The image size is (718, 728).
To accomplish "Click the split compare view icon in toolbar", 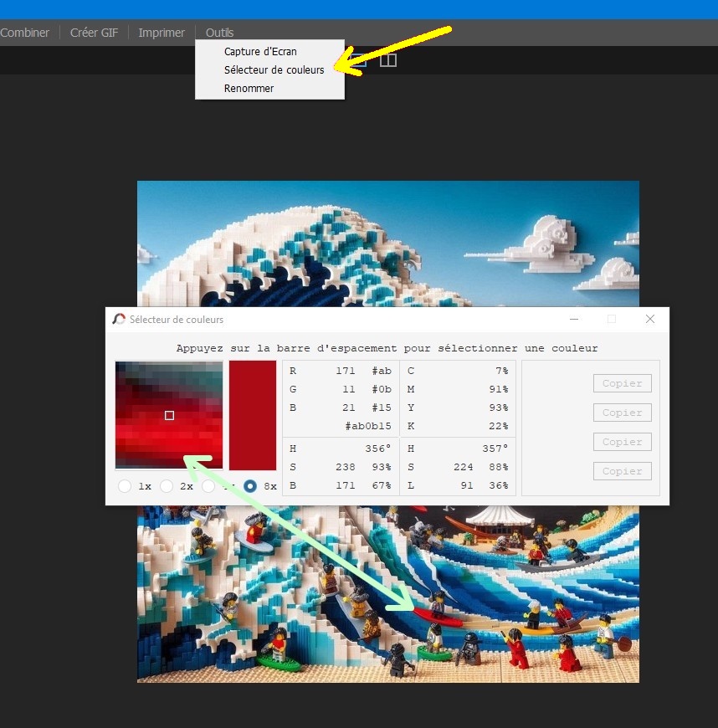I will [387, 60].
